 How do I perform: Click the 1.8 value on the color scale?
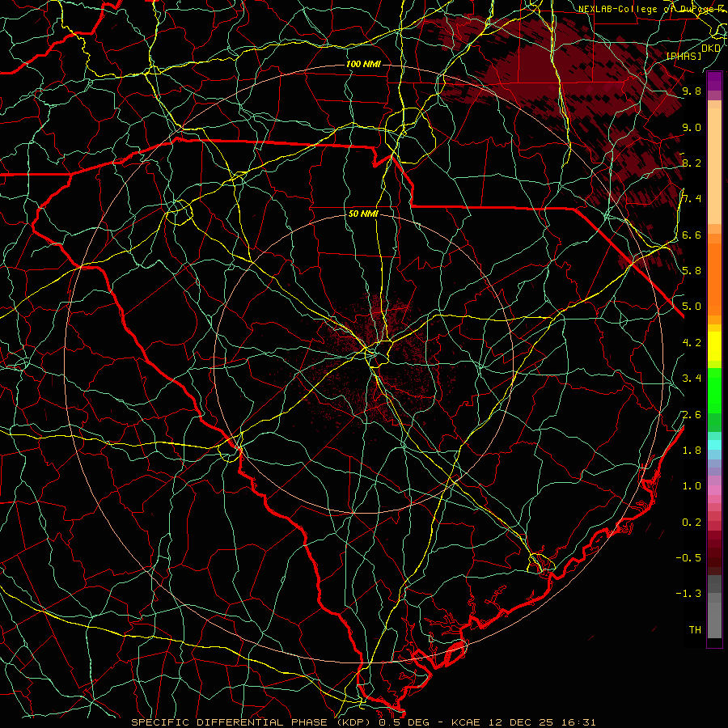click(692, 451)
